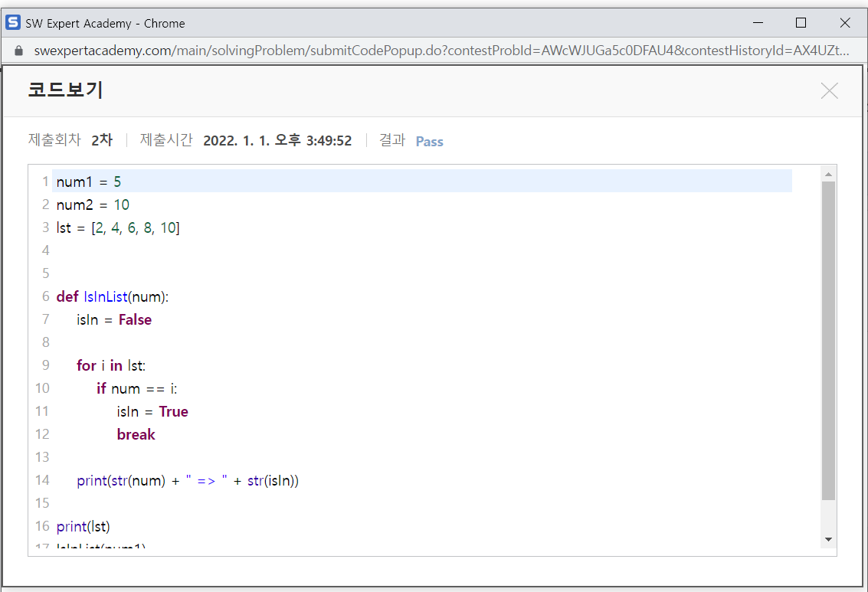Click code line for i in lst:
This screenshot has width=868, height=592.
point(111,366)
